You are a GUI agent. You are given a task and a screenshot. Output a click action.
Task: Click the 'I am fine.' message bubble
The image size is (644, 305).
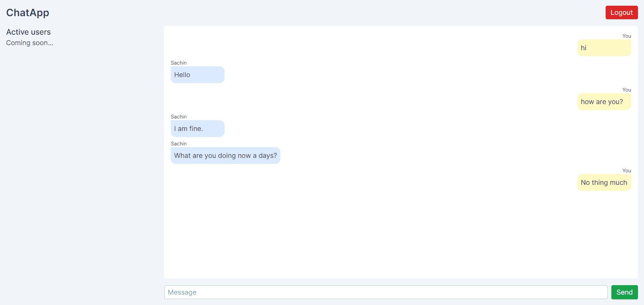[198, 129]
